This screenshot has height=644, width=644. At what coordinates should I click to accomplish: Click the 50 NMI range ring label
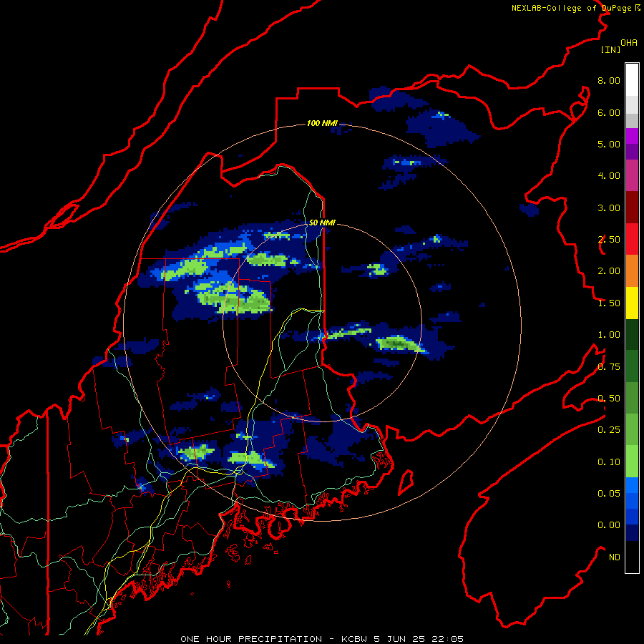[322, 223]
